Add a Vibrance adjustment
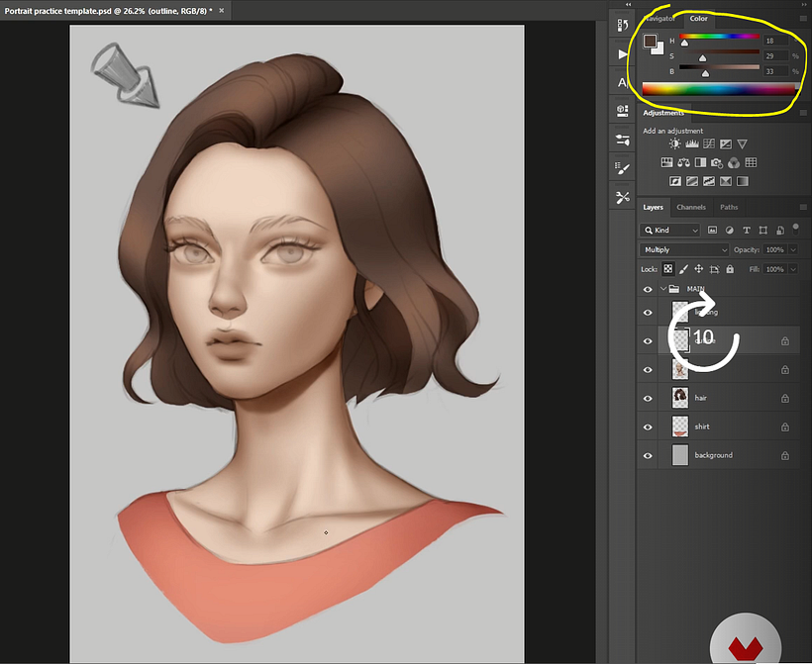812x664 pixels. click(x=742, y=143)
